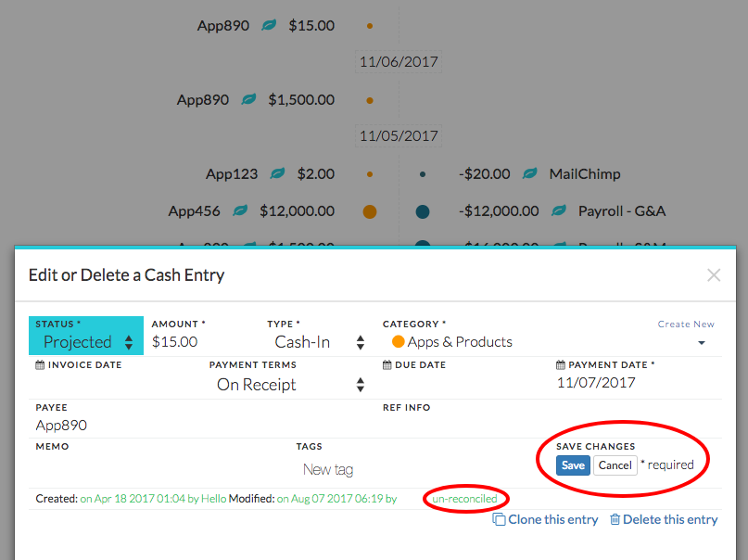The width and height of the screenshot is (748, 560).
Task: Click the Due Date calendar icon
Action: pos(387,365)
